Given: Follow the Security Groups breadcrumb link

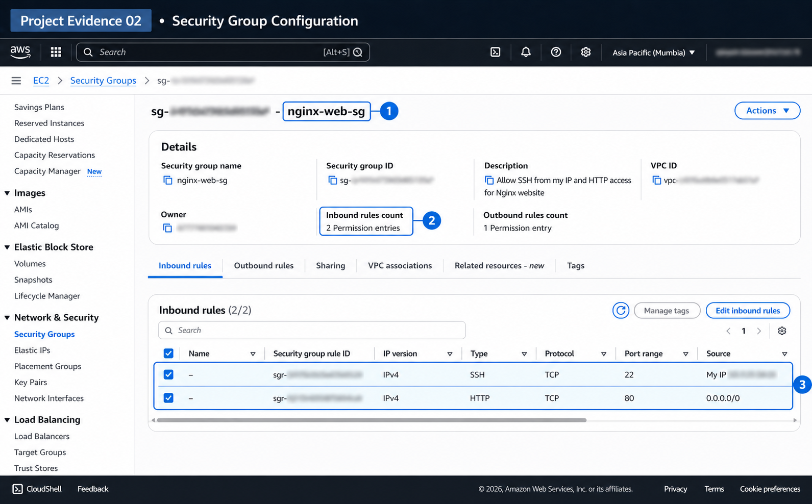Looking at the screenshot, I should tap(103, 81).
